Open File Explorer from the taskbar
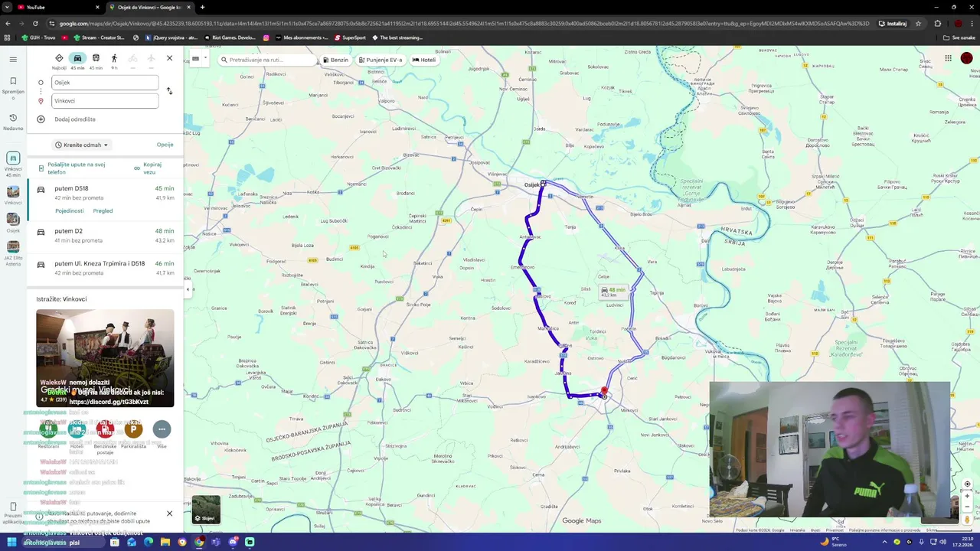Screen dimensions: 980x551 pos(165,543)
